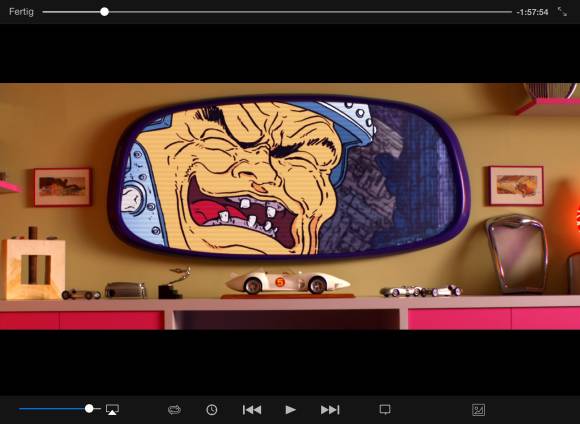Tap the video frame to hide controls

point(290,206)
